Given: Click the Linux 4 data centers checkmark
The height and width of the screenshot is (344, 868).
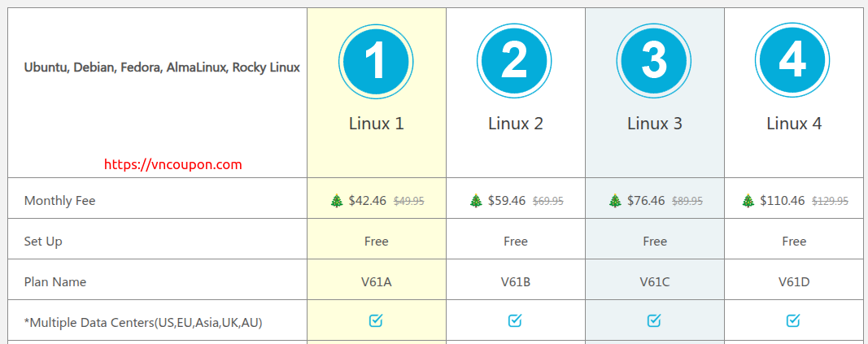Looking at the screenshot, I should tap(793, 320).
